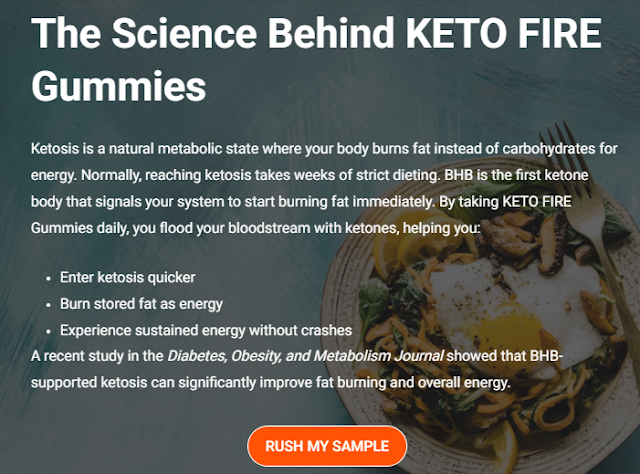Select the 'Burn stored fat as energy' bullet
Viewport: 640px width, 474px height.
point(141,304)
